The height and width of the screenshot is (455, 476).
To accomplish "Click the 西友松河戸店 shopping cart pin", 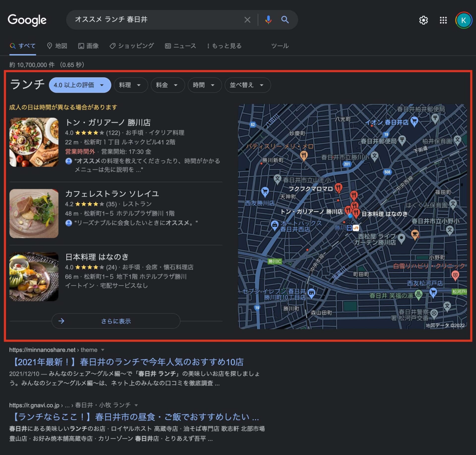I will [433, 293].
